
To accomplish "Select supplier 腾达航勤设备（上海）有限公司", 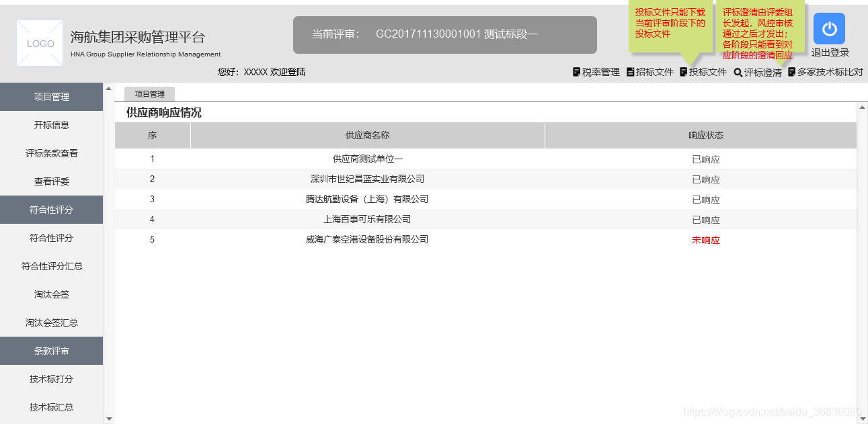I will pos(367,200).
